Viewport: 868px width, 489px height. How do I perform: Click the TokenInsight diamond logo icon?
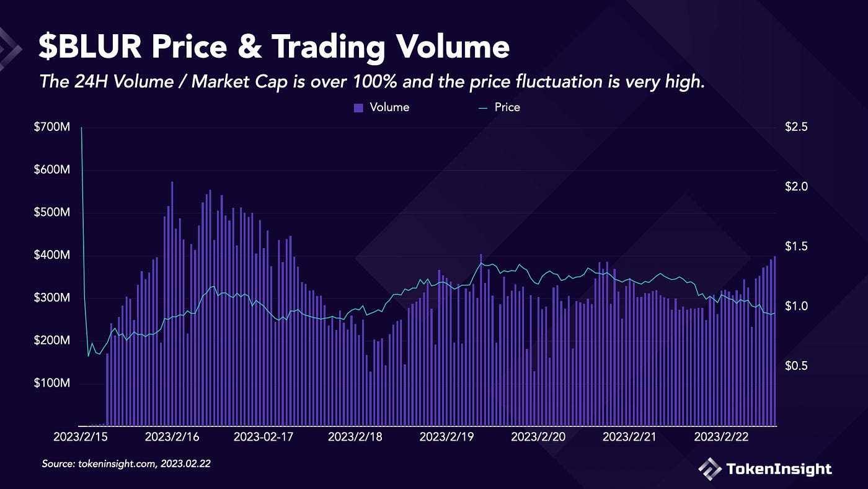710,468
